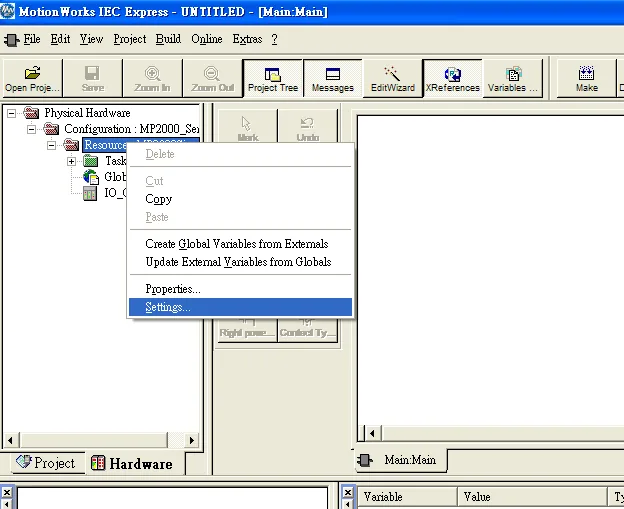Open the Online menu
The height and width of the screenshot is (509, 624).
pyautogui.click(x=207, y=39)
